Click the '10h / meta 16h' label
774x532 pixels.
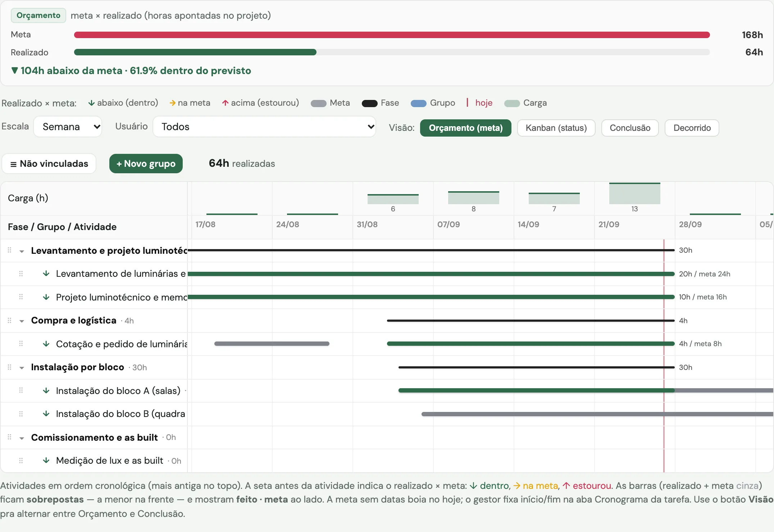click(x=702, y=297)
